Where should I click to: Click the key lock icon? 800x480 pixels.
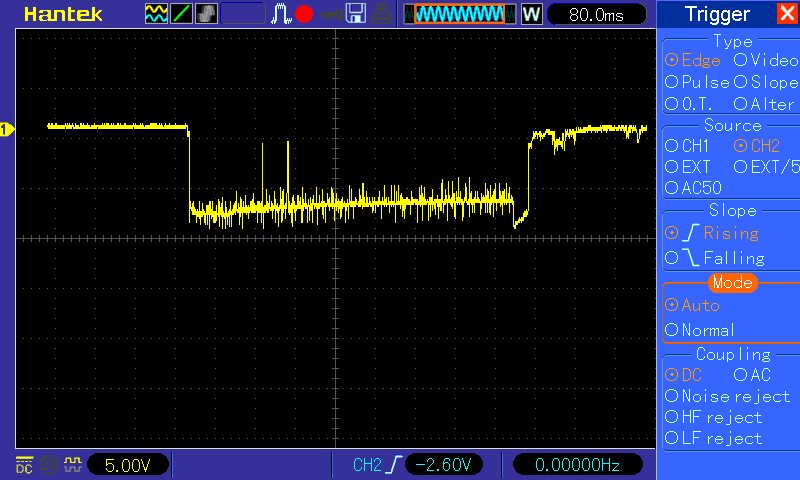click(x=331, y=14)
